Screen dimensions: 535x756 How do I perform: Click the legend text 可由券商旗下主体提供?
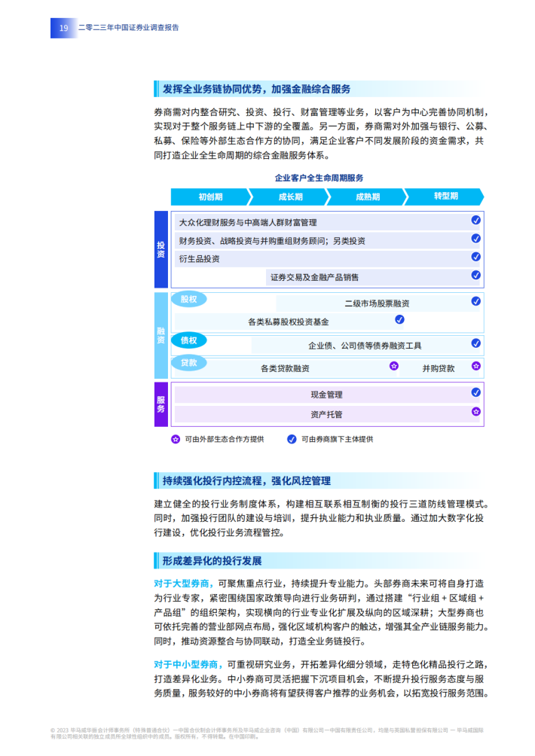pos(338,439)
